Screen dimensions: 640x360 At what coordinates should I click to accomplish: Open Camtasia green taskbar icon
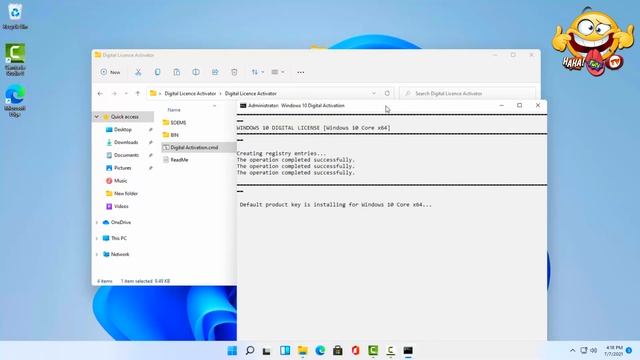pos(373,351)
